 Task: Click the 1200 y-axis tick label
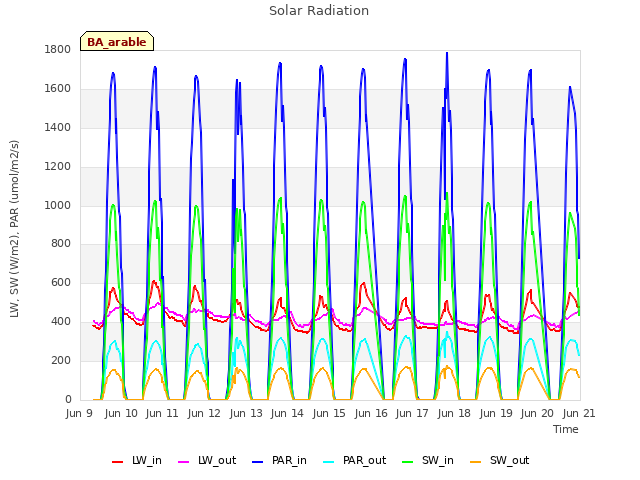pos(58,167)
